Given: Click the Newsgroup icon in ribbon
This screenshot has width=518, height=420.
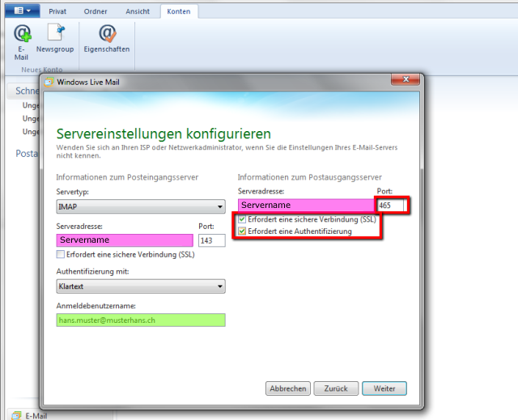Looking at the screenshot, I should [55, 35].
